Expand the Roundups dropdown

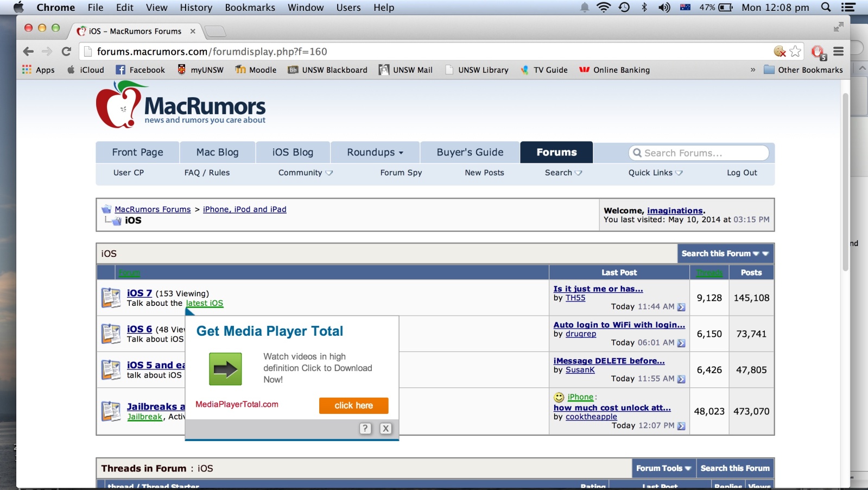click(x=375, y=152)
